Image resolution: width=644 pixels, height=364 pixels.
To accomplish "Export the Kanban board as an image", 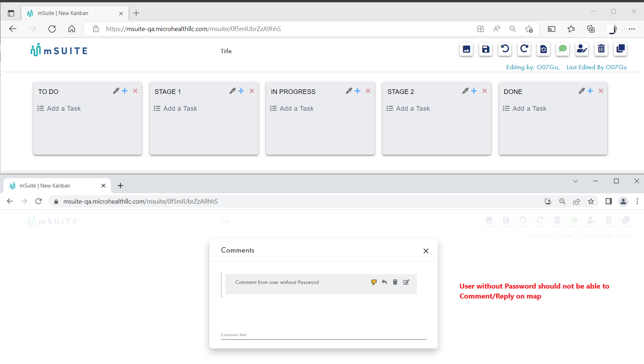I will (466, 49).
